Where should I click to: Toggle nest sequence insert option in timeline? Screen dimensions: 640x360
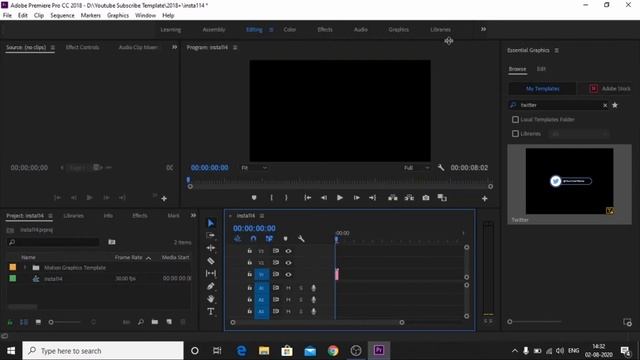(x=238, y=238)
